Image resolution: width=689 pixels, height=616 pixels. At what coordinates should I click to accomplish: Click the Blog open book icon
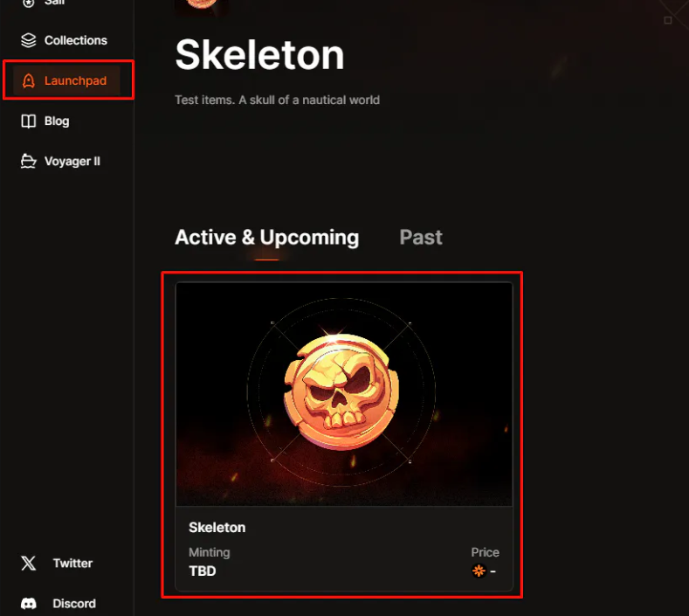(x=29, y=121)
